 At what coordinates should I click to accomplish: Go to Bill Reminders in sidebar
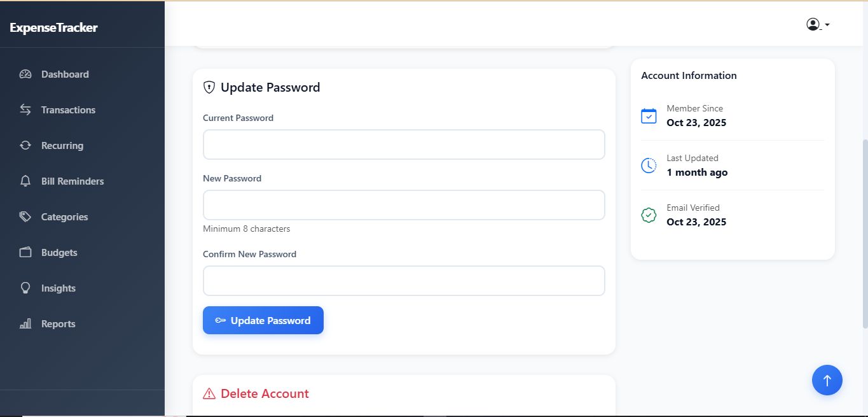coord(72,181)
